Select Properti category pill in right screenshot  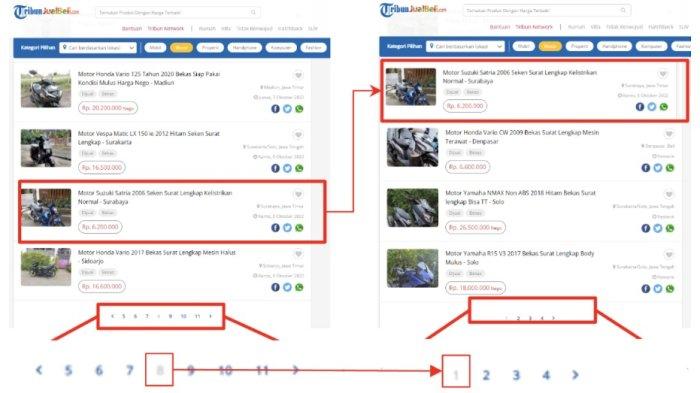(579, 46)
